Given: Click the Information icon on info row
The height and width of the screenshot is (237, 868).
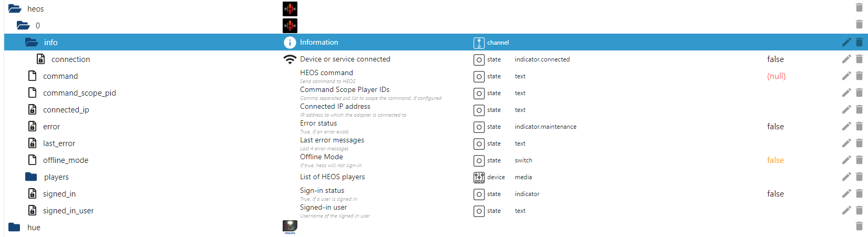Looking at the screenshot, I should 290,42.
